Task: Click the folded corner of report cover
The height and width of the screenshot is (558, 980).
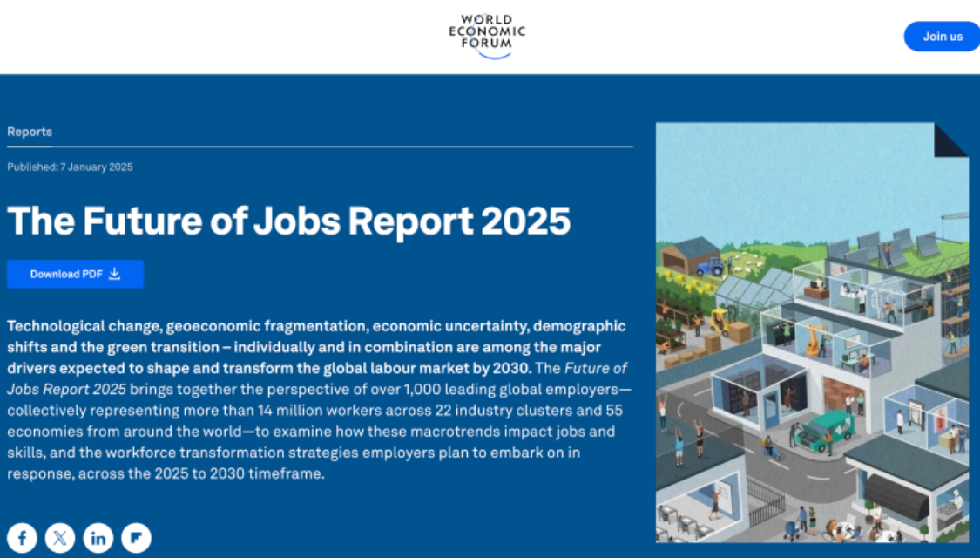Action: pos(952,139)
